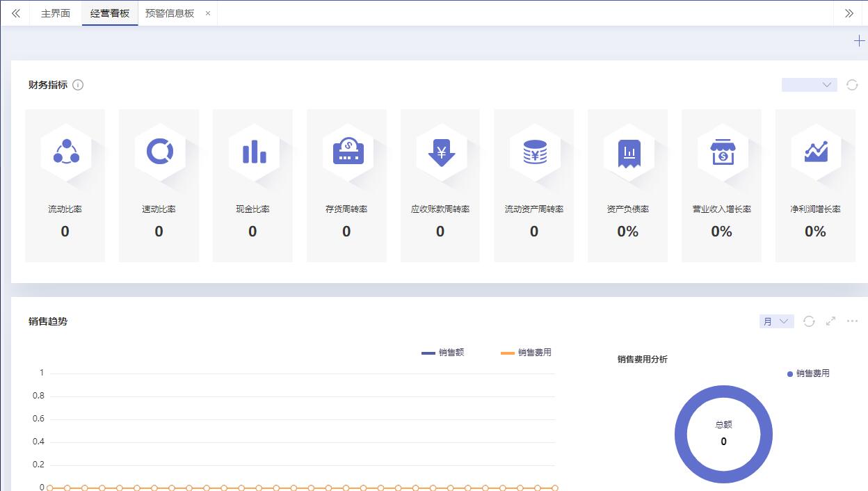Click the 资产负债率 receipt icon

coord(629,153)
